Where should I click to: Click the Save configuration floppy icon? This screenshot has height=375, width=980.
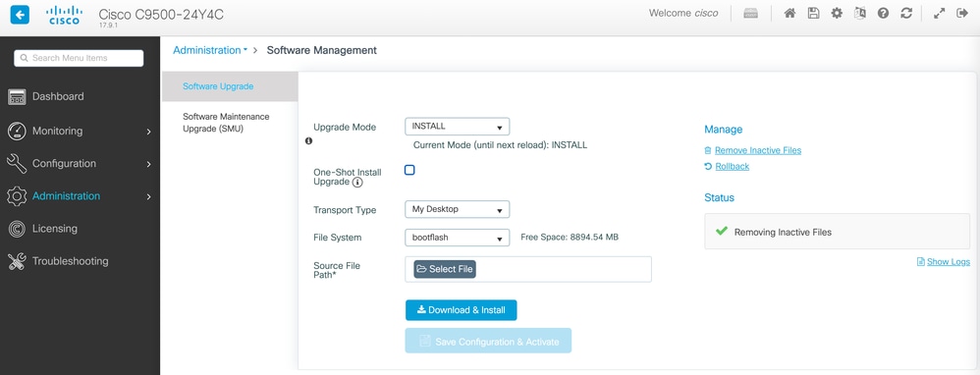[813, 13]
